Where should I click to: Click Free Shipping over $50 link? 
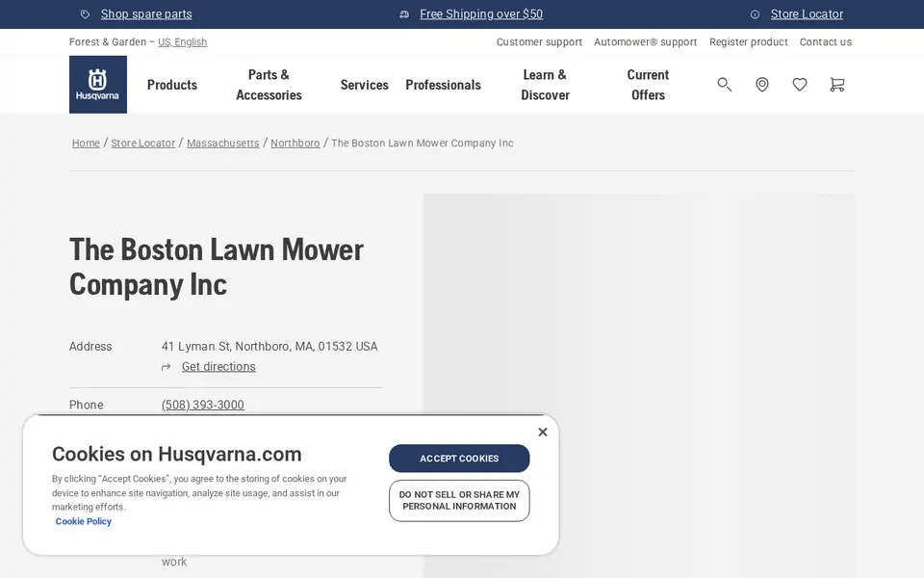tap(481, 14)
